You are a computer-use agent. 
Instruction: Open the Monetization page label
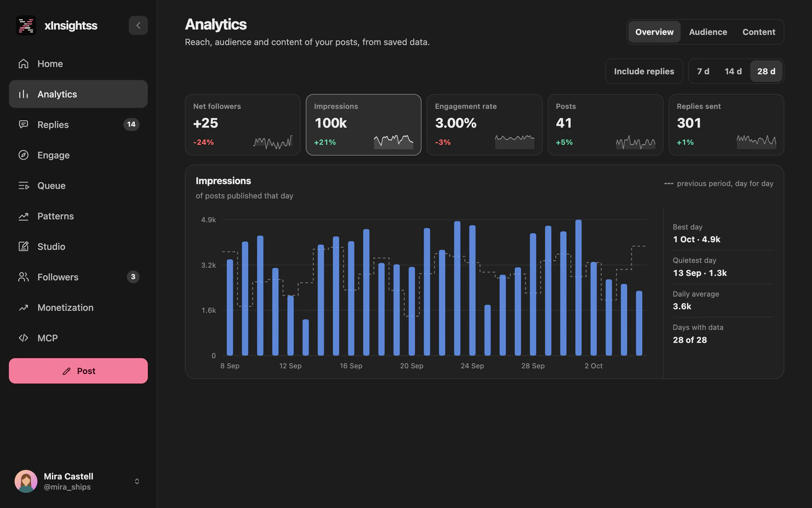point(65,307)
